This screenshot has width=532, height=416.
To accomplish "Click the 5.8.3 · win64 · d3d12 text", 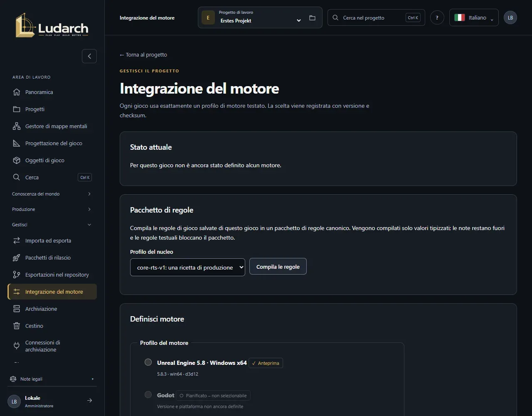I will point(177,374).
